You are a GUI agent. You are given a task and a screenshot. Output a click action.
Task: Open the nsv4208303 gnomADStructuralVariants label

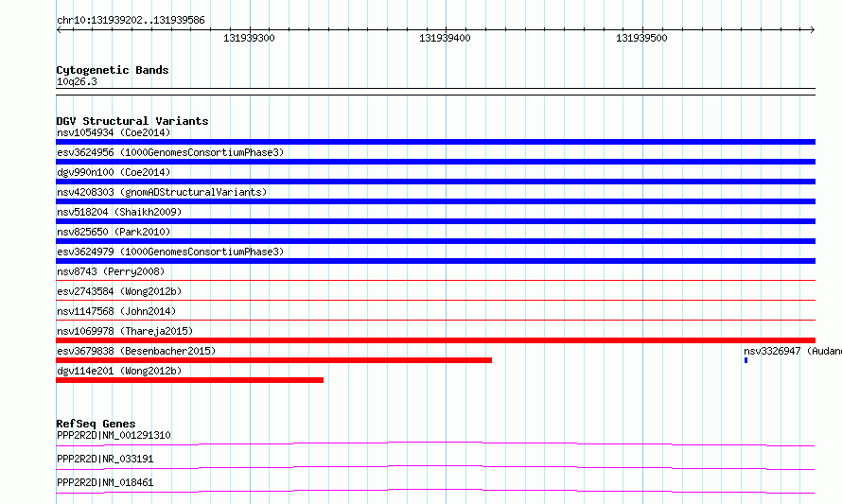162,192
